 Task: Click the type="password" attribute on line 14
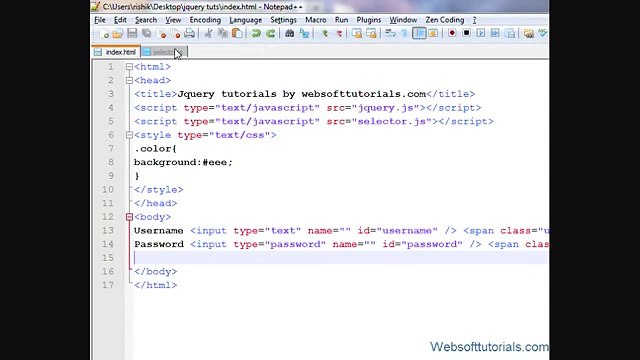click(280, 244)
